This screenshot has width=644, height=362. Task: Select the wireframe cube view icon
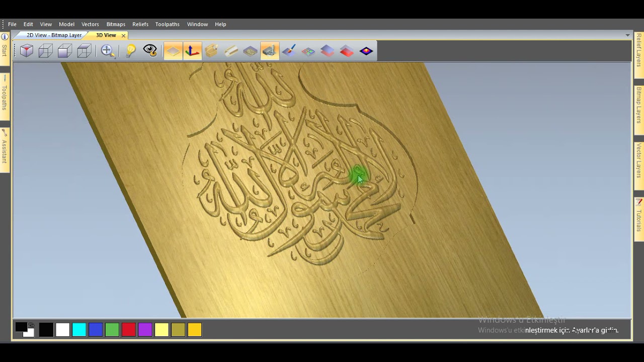coord(46,51)
